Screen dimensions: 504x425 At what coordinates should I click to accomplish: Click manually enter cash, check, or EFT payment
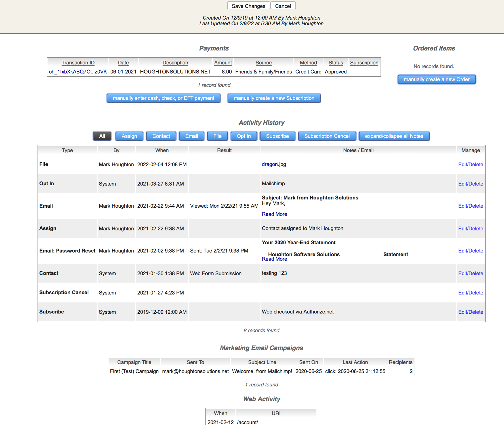163,98
